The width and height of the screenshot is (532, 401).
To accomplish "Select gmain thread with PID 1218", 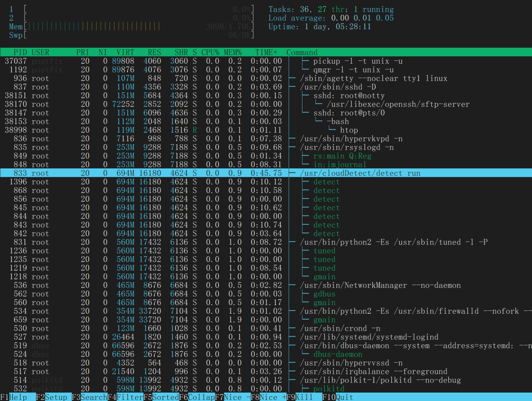I will click(x=266, y=277).
